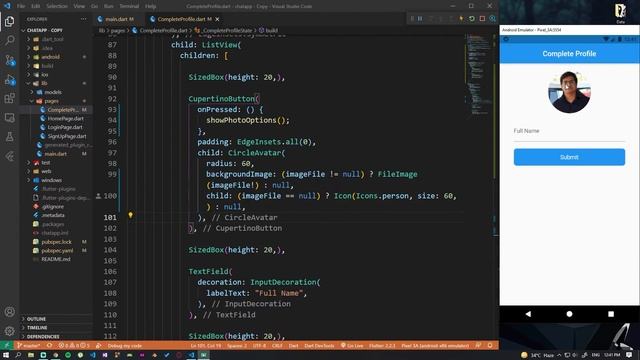
Task: Open the Help menu
Action: (151, 6)
